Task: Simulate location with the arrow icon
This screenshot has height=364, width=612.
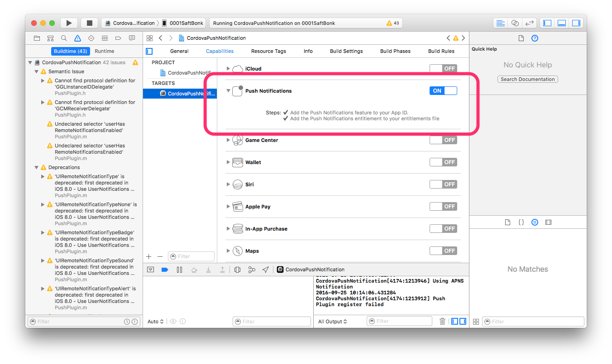Action: (x=266, y=269)
